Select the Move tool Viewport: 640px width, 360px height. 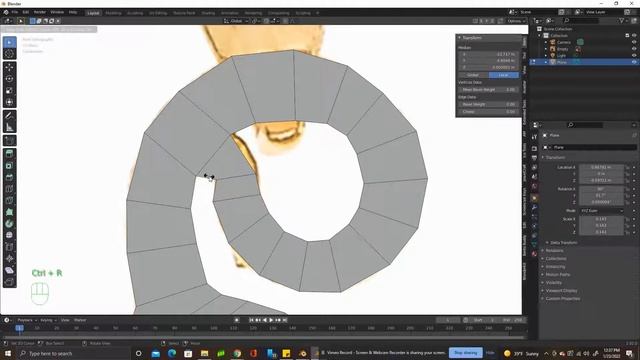[x=10, y=67]
